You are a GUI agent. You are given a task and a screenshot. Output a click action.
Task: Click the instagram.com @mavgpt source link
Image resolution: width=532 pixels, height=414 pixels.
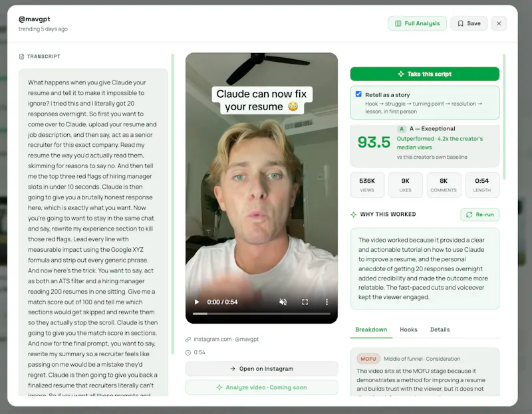pos(226,339)
